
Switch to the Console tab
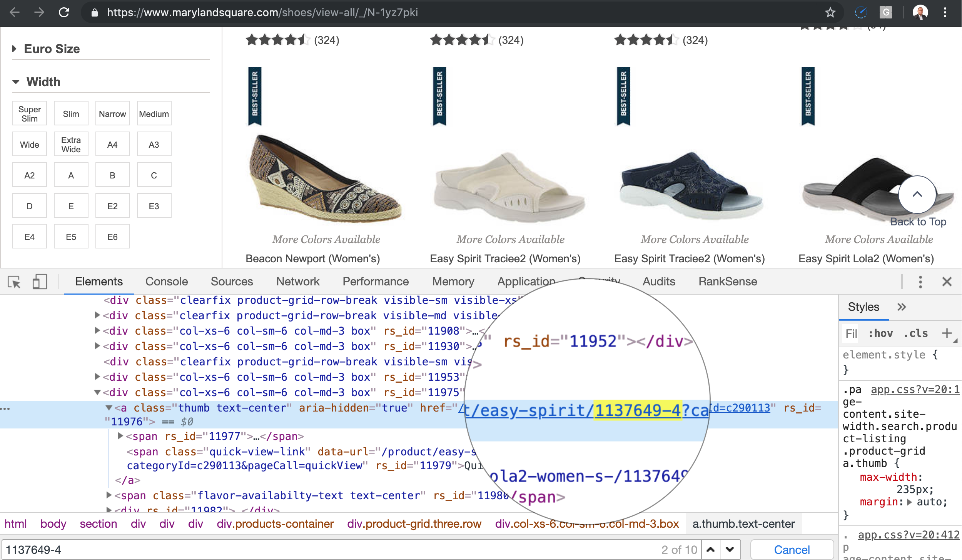pyautogui.click(x=166, y=282)
